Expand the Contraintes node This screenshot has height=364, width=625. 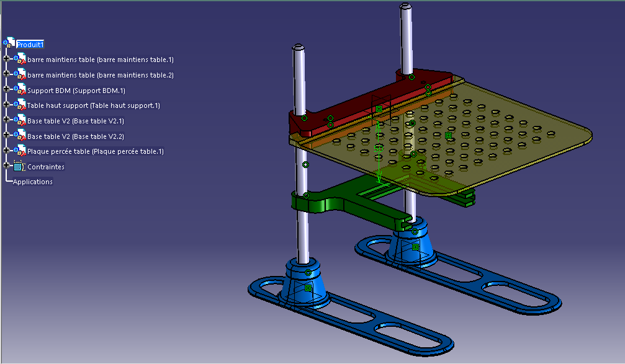pos(6,165)
